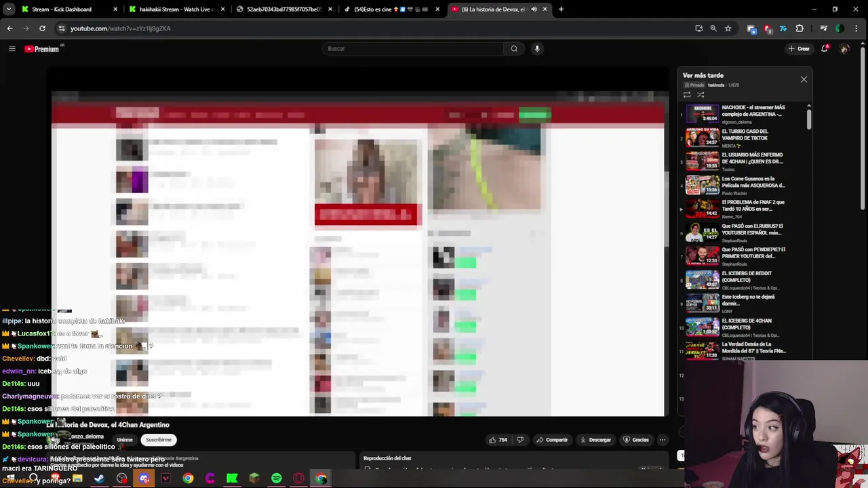The height and width of the screenshot is (488, 868).
Task: Close the Ver más tarde playlist panel
Action: click(x=804, y=79)
